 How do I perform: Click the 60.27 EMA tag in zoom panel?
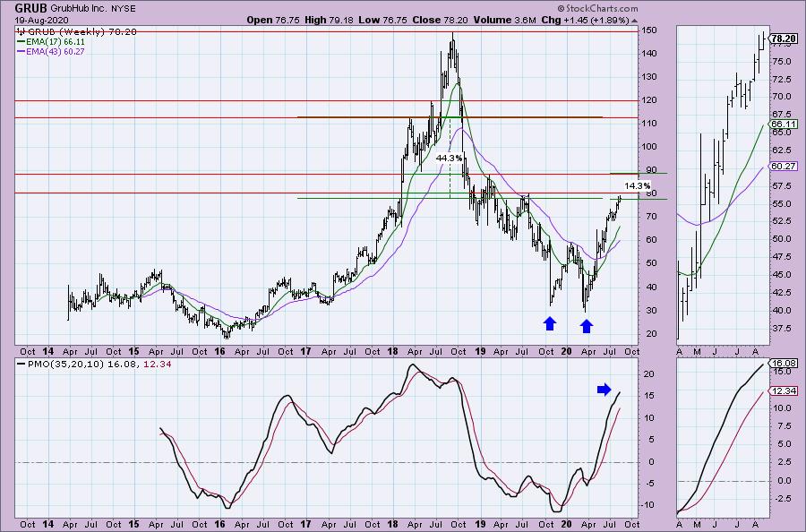[784, 166]
